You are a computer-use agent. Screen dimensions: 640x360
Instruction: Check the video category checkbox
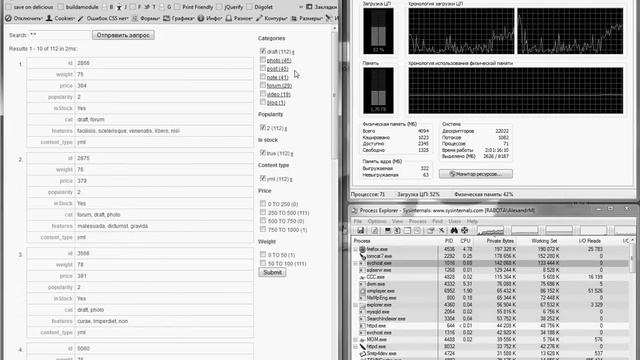pyautogui.click(x=262, y=93)
